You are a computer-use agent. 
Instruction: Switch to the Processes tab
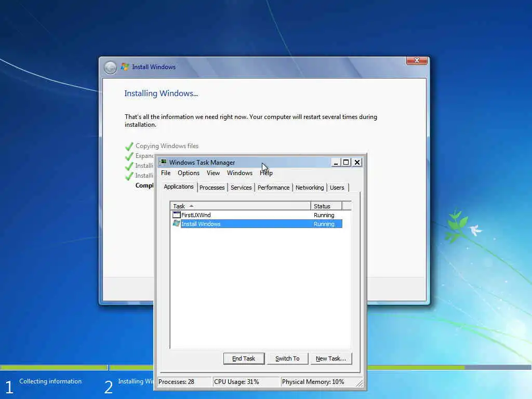click(x=212, y=188)
